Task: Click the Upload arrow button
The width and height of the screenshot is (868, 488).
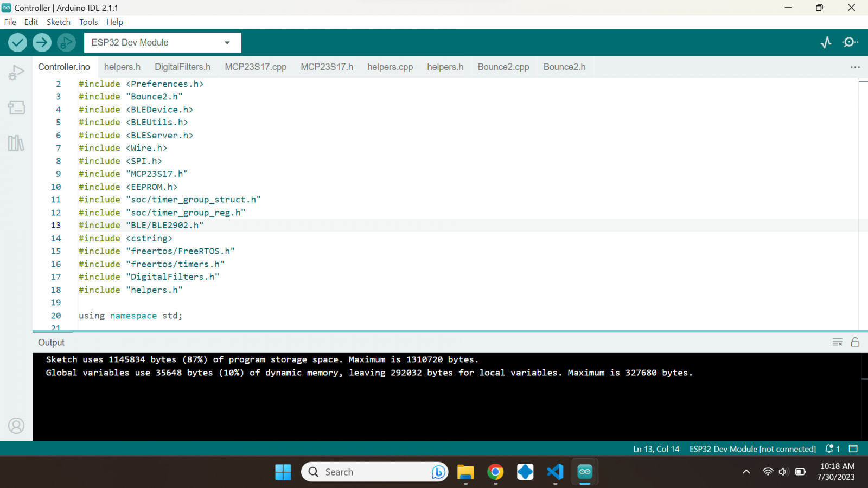Action: pos(42,42)
